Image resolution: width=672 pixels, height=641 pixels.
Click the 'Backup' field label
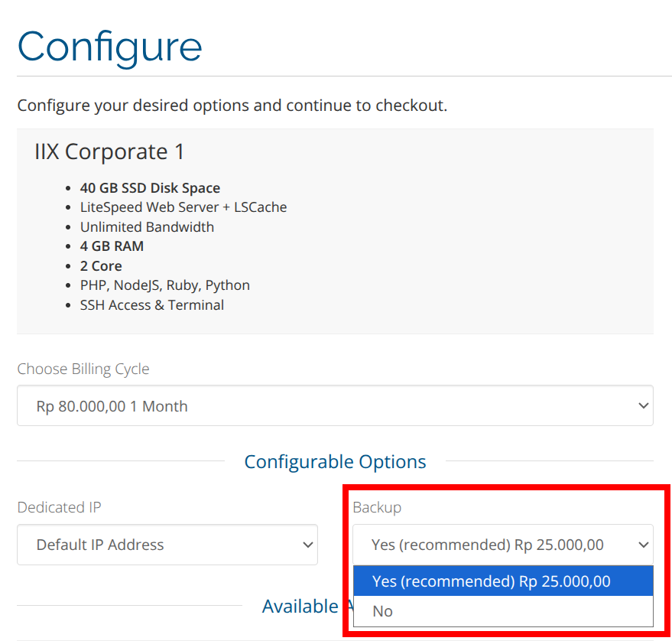click(x=377, y=507)
